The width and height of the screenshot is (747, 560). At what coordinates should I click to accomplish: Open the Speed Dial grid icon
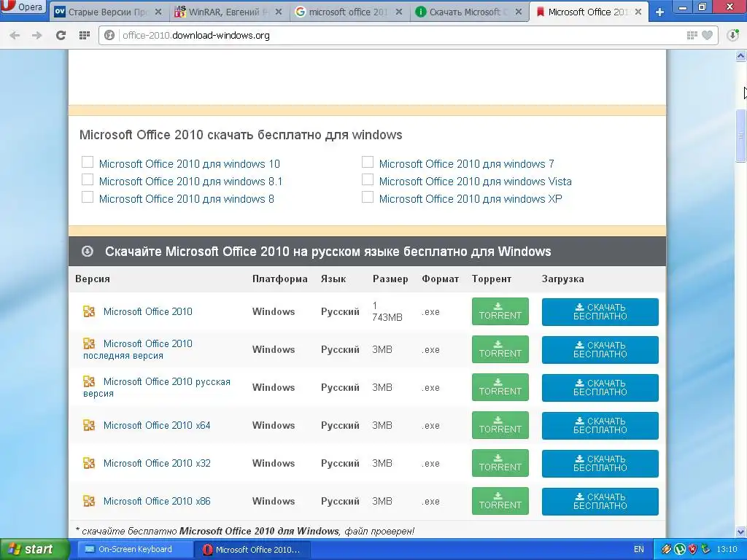coord(85,35)
